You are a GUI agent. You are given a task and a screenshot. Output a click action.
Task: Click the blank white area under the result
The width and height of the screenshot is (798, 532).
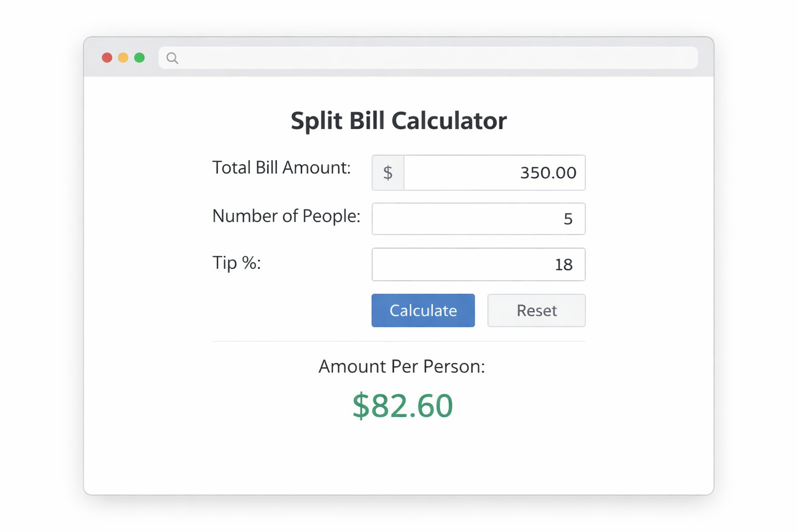click(x=398, y=460)
